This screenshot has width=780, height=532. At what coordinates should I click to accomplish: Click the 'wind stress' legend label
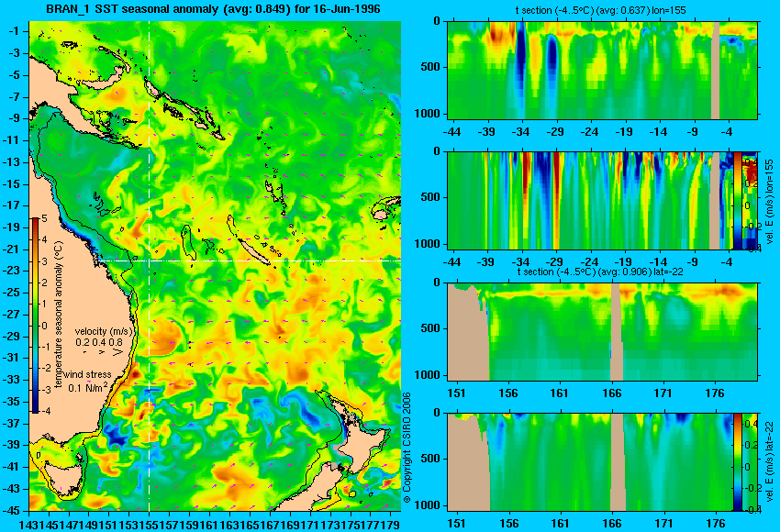coord(87,374)
